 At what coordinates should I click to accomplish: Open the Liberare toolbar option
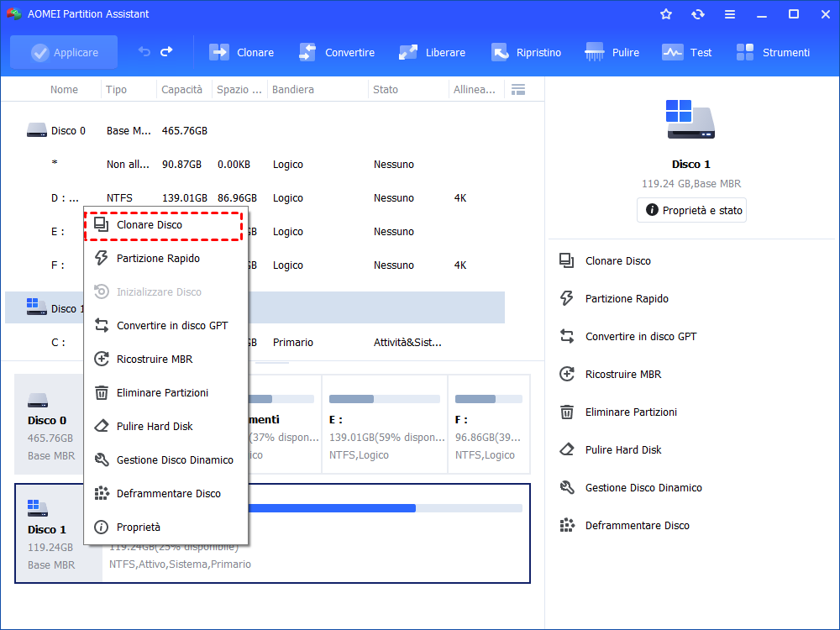tap(433, 52)
